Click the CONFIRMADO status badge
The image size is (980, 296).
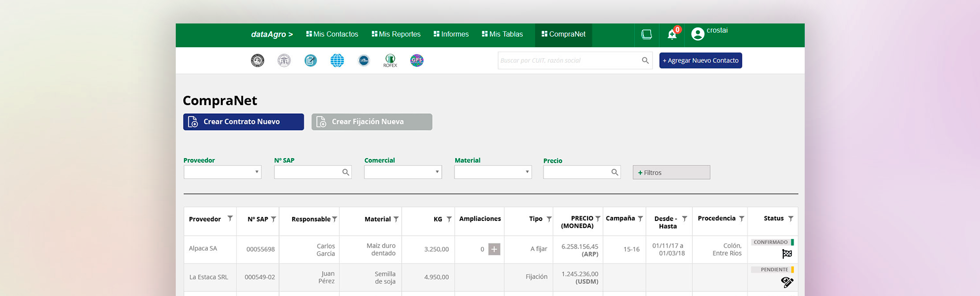pyautogui.click(x=773, y=242)
